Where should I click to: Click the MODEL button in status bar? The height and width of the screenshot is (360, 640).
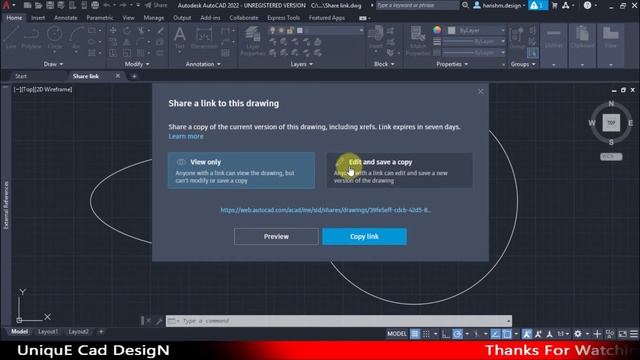click(396, 334)
